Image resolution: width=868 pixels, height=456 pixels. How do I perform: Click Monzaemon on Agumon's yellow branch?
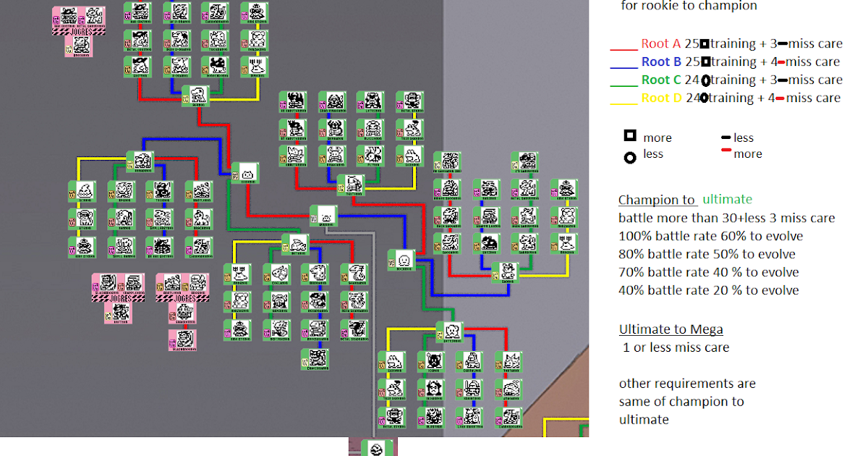(255, 39)
